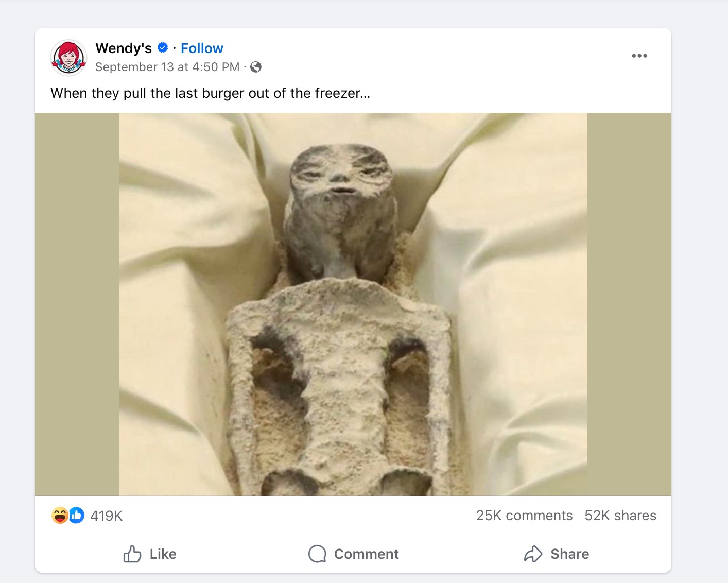This screenshot has height=583, width=728.
Task: Open Wendy's profile picture avatar
Action: point(68,57)
